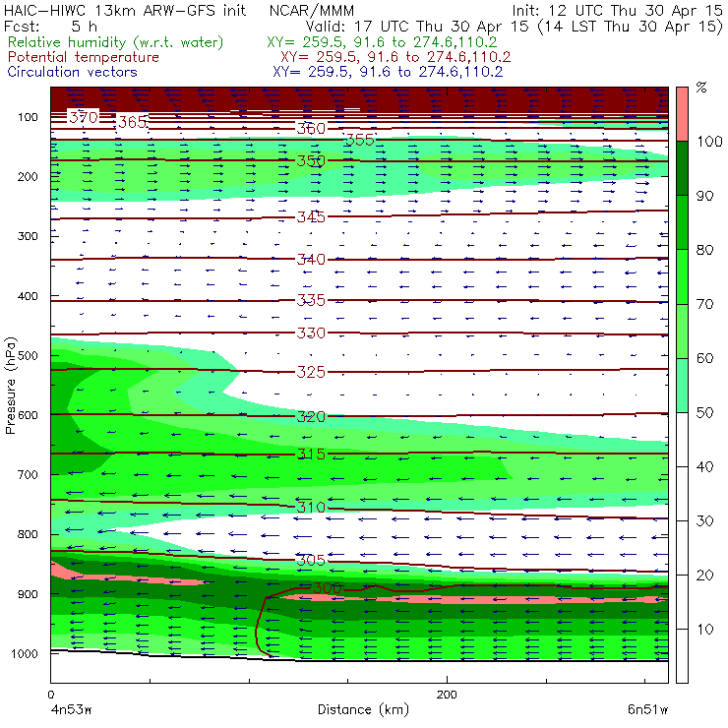Click the red XY cross-section coordinates text
Viewport: 728px width, 728px height.
[395, 57]
